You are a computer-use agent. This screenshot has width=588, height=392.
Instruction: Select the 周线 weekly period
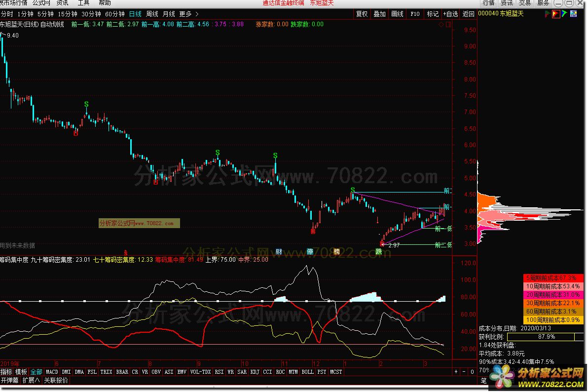pyautogui.click(x=152, y=14)
